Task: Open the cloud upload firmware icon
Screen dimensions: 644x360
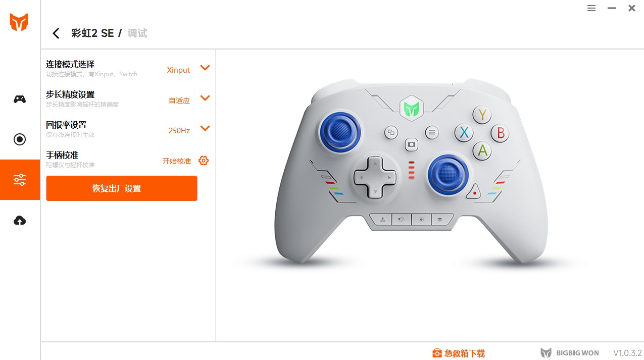Action: [x=20, y=220]
